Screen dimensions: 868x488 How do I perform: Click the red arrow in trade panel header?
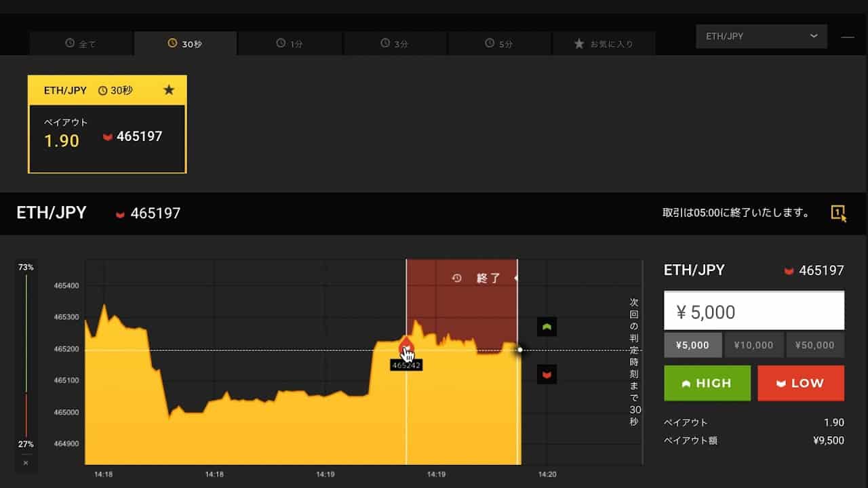tap(789, 271)
